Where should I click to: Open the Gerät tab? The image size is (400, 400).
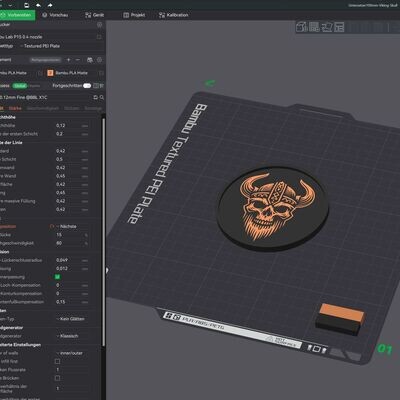coord(94,15)
